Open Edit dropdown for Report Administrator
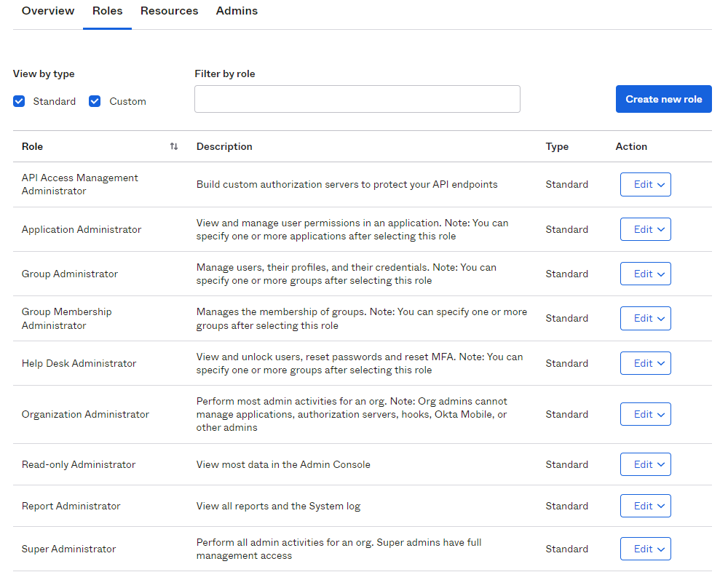This screenshot has width=728, height=580. pos(645,506)
